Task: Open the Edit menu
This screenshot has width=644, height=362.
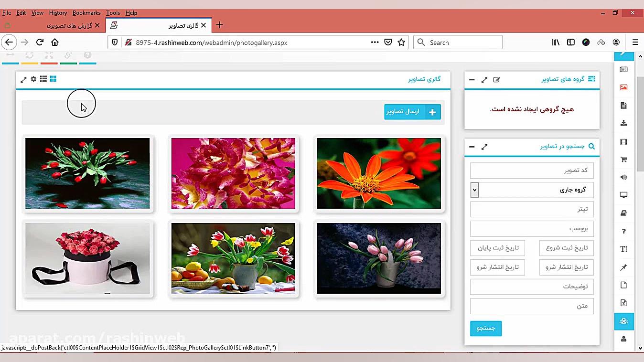Action: pos(21,13)
